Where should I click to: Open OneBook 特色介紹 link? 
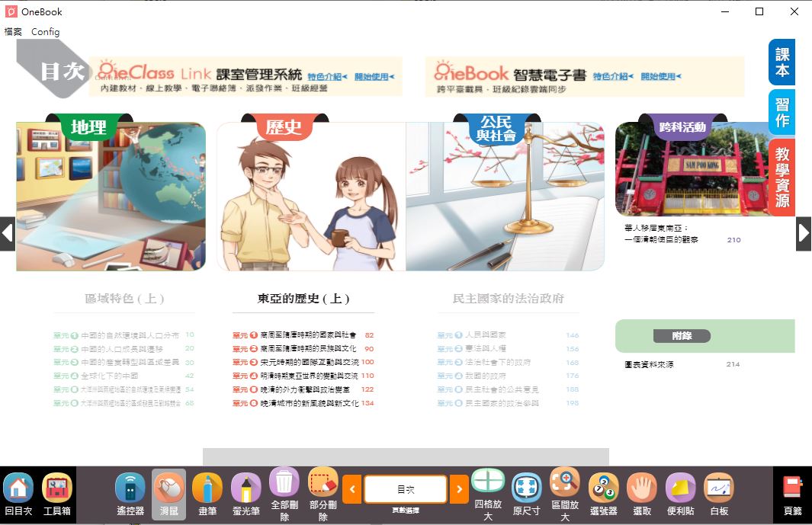[614, 77]
